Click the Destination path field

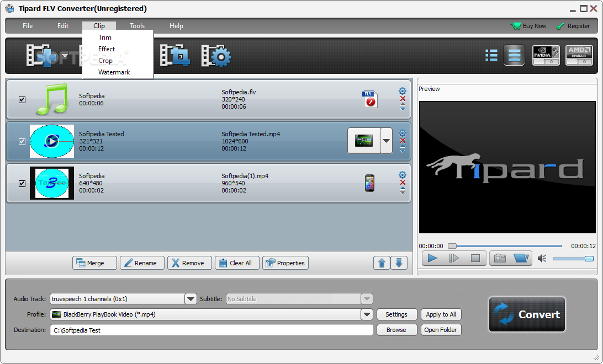211,330
